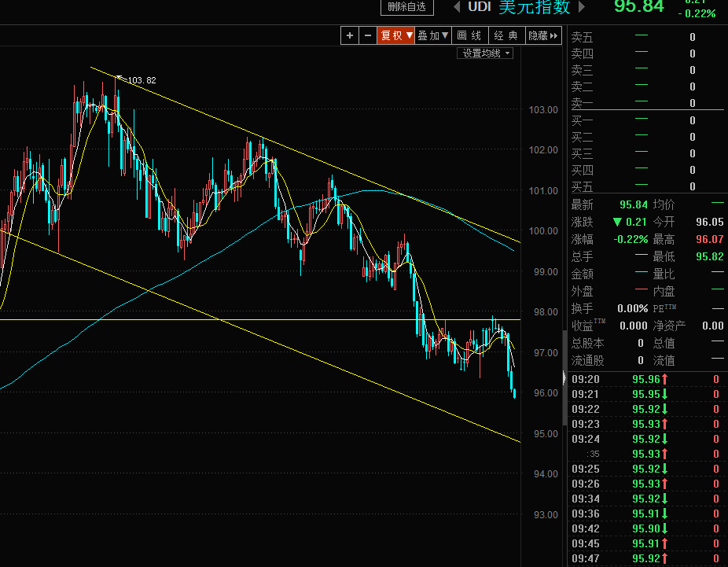Select the 买三 order row
Screen dimensions: 728x567
pos(647,153)
